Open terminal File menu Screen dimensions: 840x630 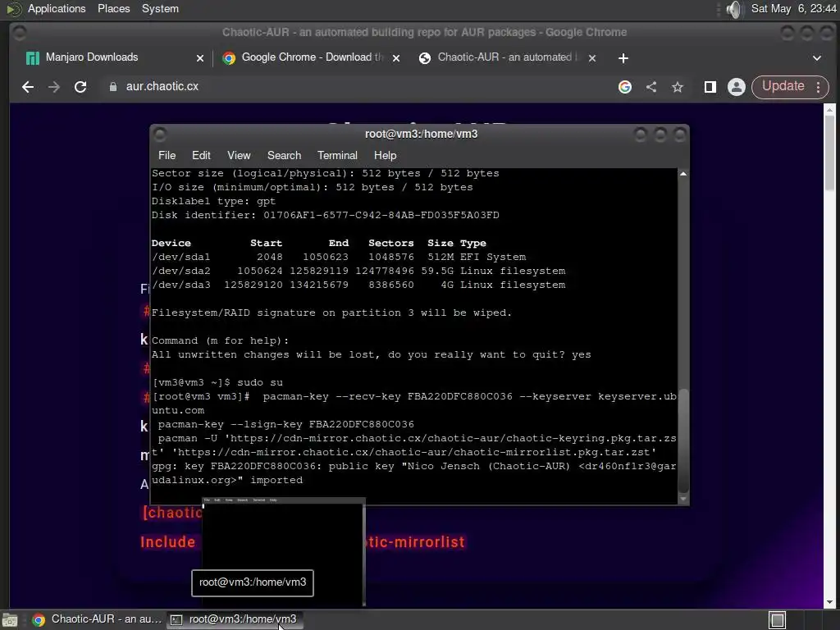(x=167, y=155)
